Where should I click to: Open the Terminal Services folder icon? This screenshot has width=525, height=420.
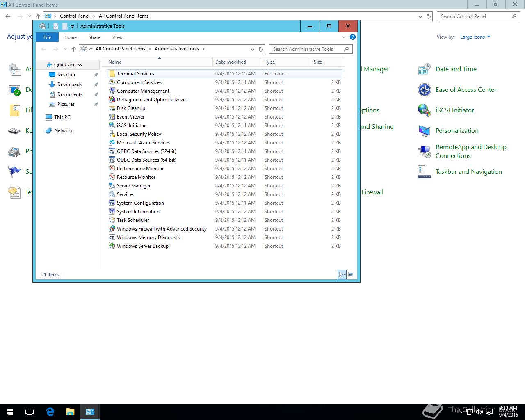click(112, 74)
